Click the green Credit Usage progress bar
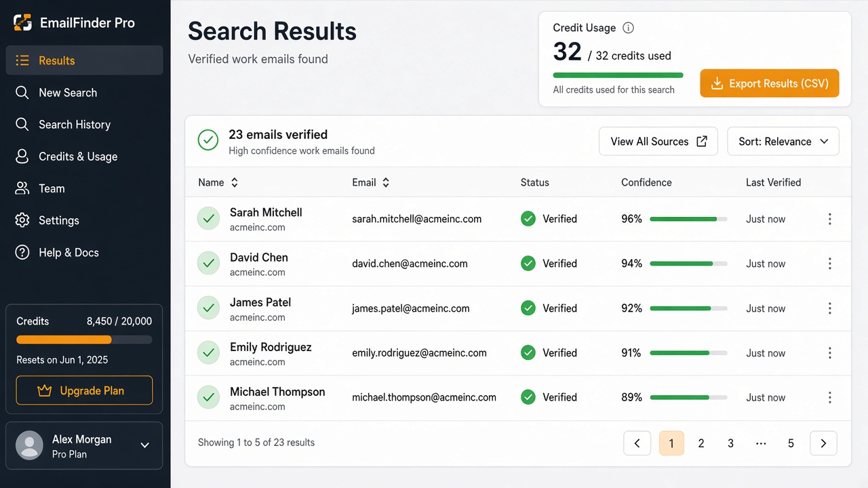Screen dimensions: 868x488 pyautogui.click(x=618, y=75)
